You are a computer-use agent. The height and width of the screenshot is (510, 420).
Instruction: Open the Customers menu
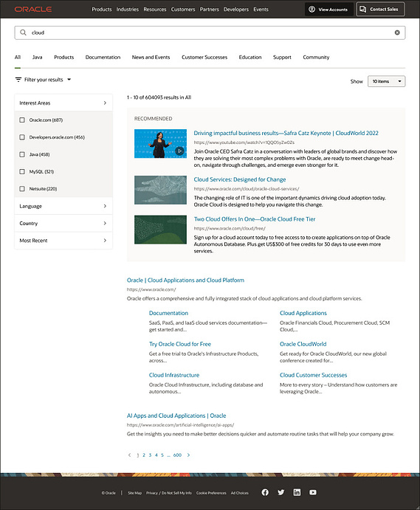[183, 10]
